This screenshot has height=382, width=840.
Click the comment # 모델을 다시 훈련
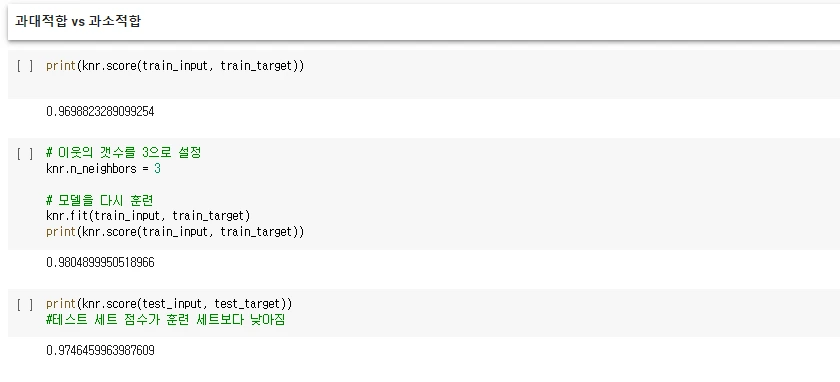pyautogui.click(x=100, y=200)
